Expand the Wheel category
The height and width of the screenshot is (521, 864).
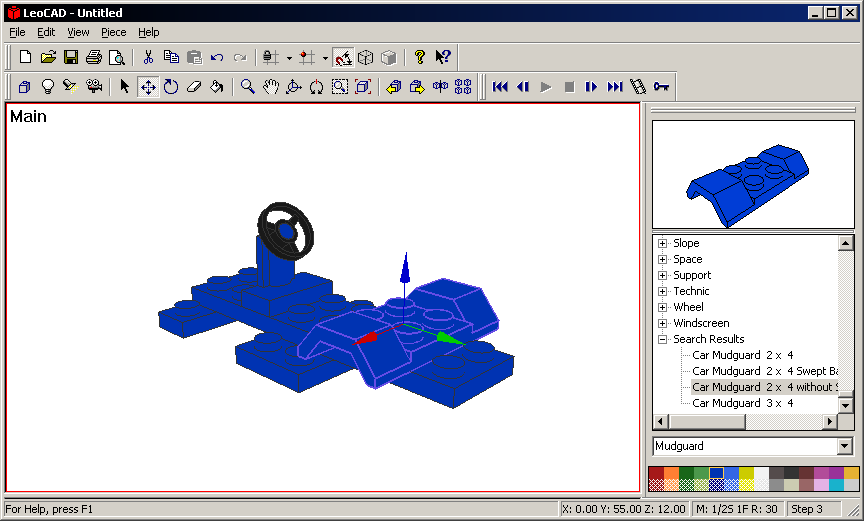pos(662,307)
